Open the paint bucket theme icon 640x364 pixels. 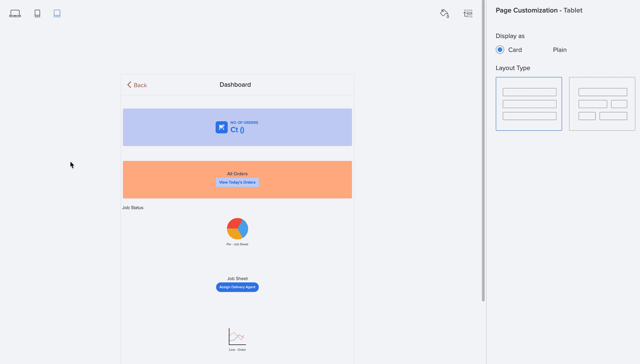tap(445, 13)
